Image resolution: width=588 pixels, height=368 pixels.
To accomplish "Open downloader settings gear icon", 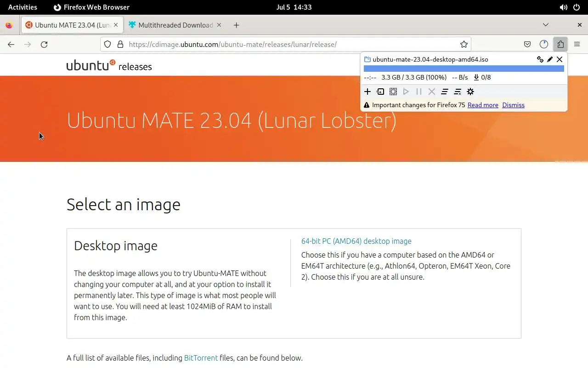I will (x=470, y=92).
